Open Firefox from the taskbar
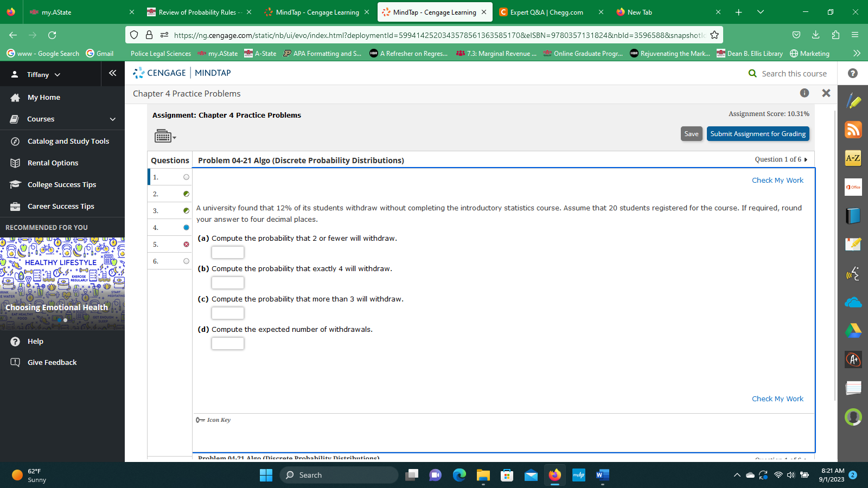The image size is (868, 488). [x=554, y=475]
